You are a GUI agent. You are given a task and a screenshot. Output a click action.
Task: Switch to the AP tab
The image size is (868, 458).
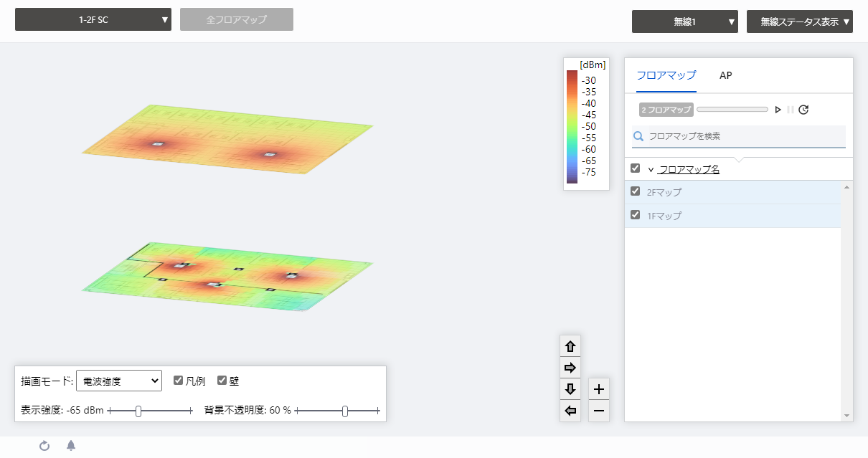[x=725, y=75]
